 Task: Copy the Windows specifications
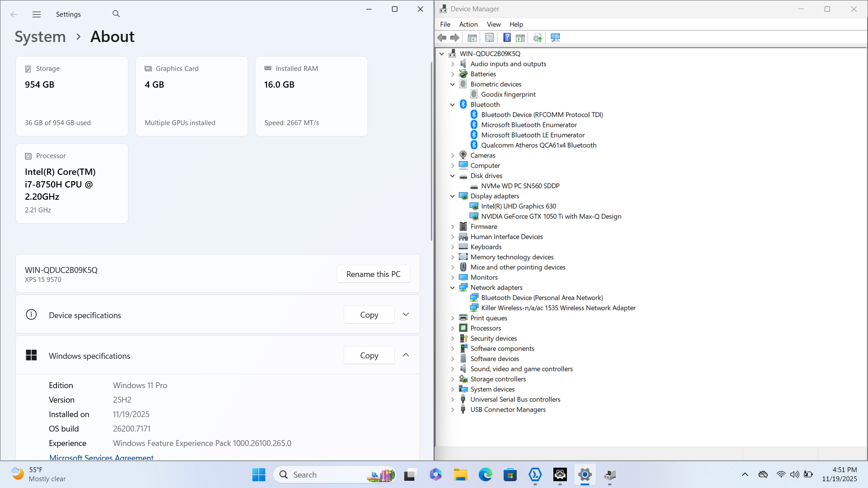(369, 356)
